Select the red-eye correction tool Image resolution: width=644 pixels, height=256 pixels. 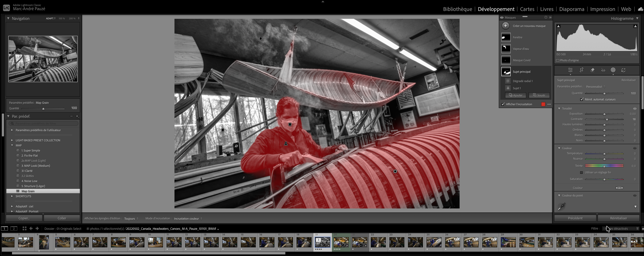click(603, 70)
